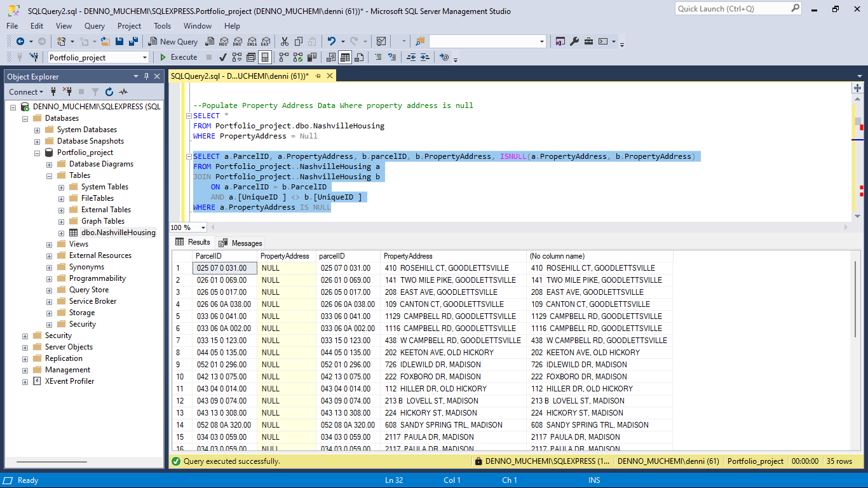This screenshot has height=488, width=868.
Task: Click the Open File folder icon
Action: [x=104, y=41]
